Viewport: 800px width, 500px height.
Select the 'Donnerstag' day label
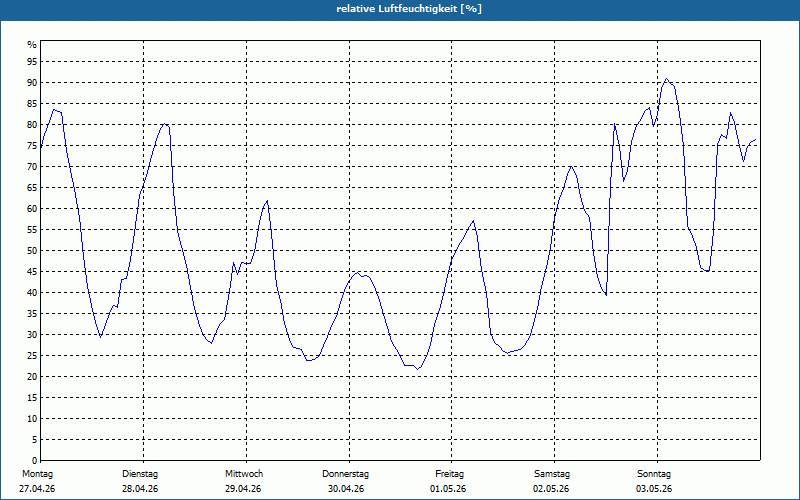click(x=345, y=474)
